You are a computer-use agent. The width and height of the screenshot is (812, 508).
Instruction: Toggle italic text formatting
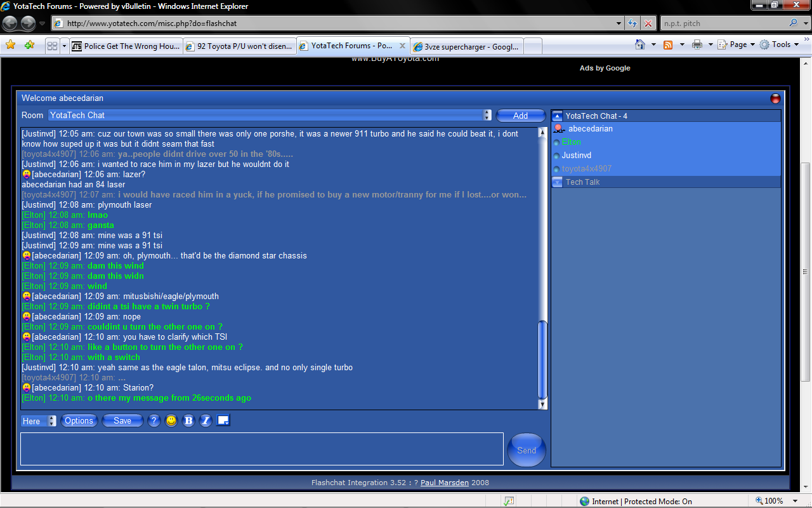[206, 420]
